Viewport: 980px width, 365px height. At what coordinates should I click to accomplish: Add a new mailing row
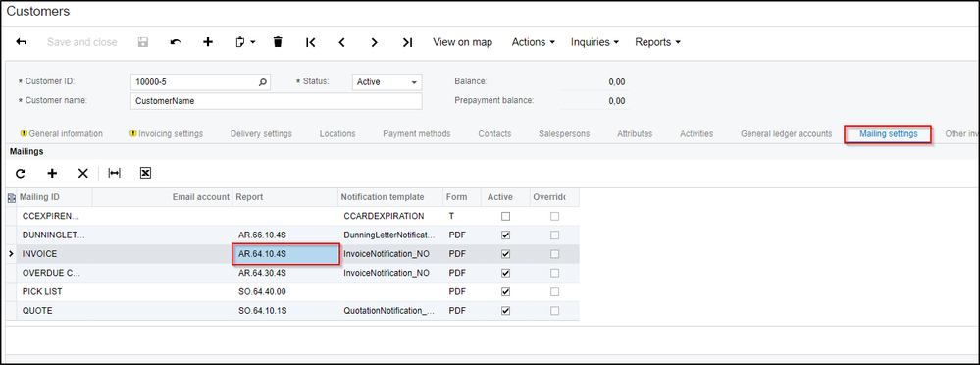pos(52,173)
